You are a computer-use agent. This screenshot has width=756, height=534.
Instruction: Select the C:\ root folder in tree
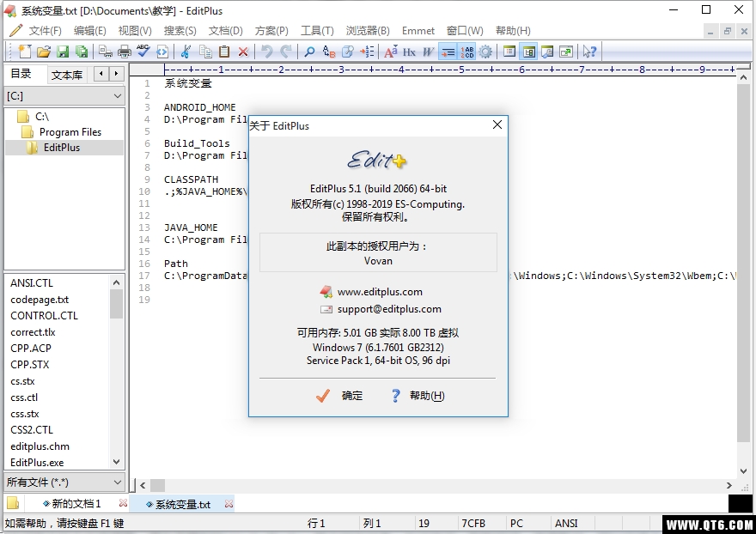pos(42,116)
